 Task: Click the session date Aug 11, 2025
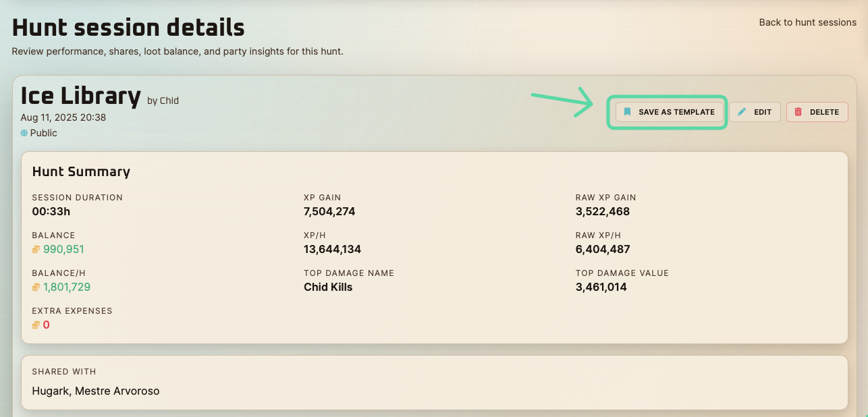63,117
